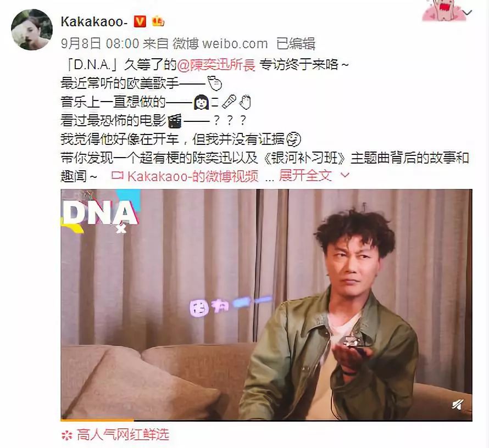The width and height of the screenshot is (489, 448).
Task: Seek along the orange video progress bar
Action: pyautogui.click(x=266, y=420)
